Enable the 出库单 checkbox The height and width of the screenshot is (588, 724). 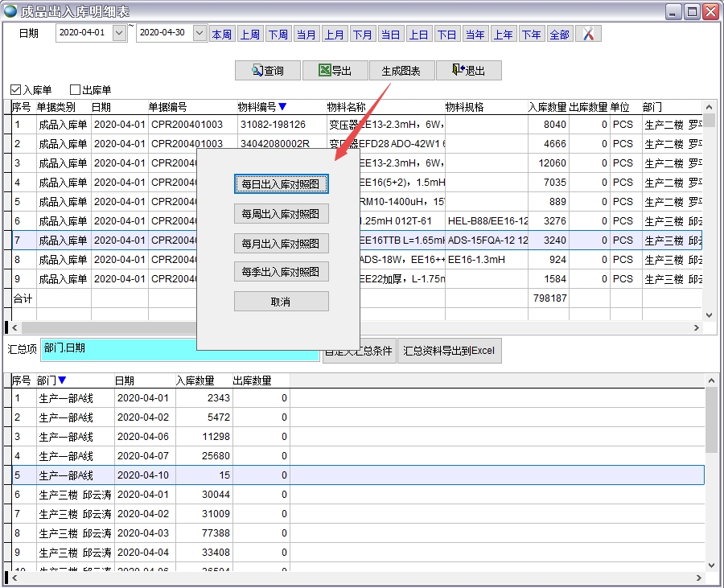[76, 90]
